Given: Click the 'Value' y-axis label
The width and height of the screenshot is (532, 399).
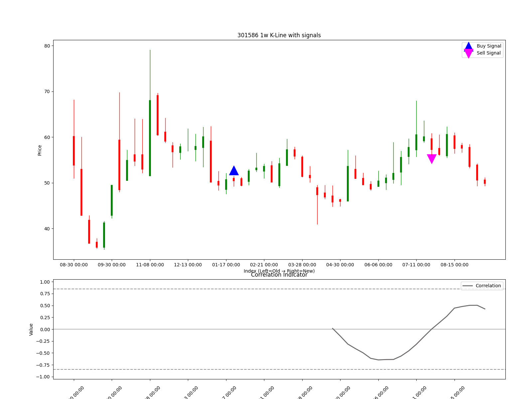Looking at the screenshot, I should click(31, 329).
